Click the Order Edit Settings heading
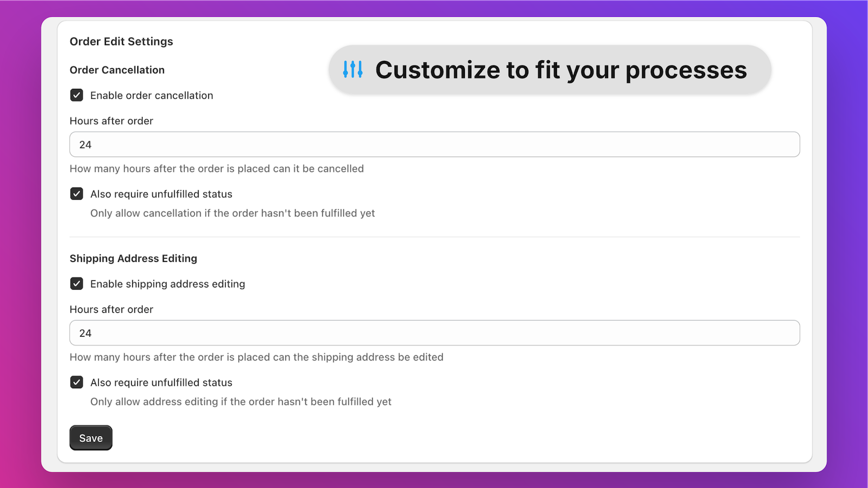The width and height of the screenshot is (868, 488). click(121, 42)
